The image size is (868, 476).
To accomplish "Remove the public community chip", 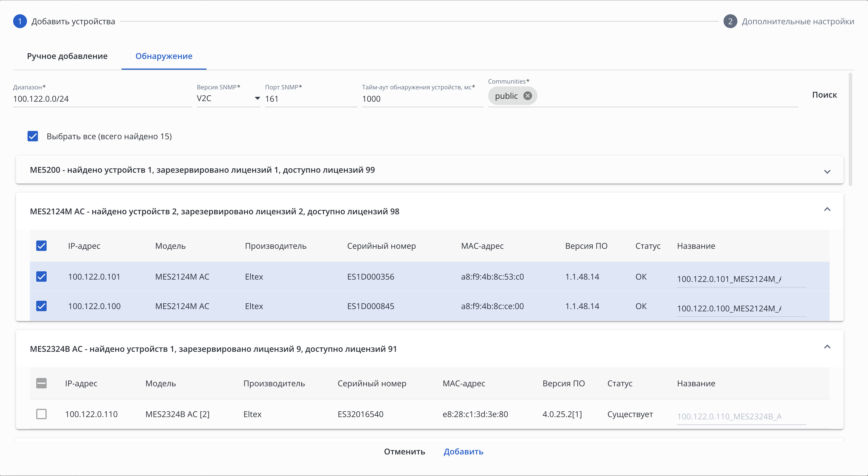I will (x=527, y=96).
